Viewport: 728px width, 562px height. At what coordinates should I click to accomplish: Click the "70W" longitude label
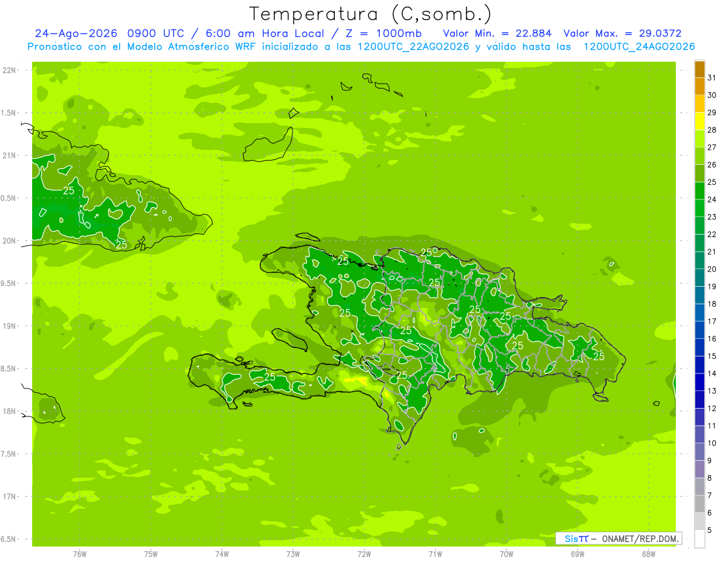pyautogui.click(x=507, y=554)
